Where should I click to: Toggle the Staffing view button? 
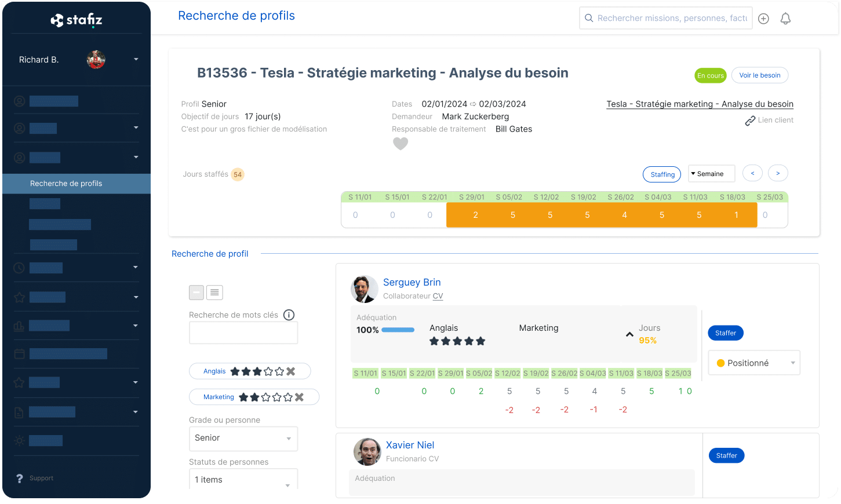click(662, 174)
